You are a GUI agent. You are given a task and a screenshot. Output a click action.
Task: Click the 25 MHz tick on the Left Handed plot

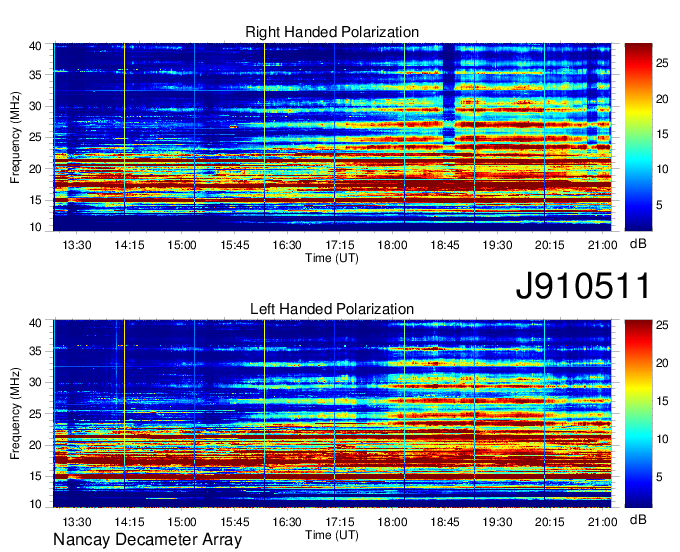(35, 414)
